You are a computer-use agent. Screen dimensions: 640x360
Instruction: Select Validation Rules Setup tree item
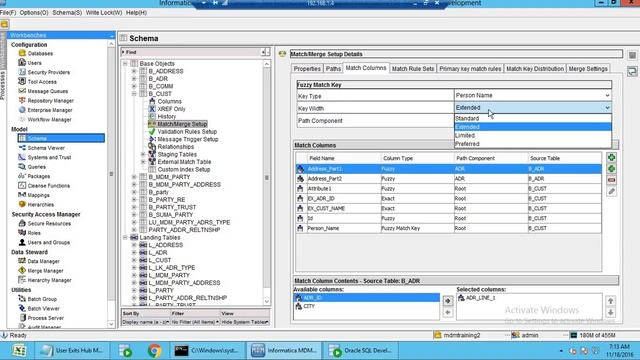point(187,131)
